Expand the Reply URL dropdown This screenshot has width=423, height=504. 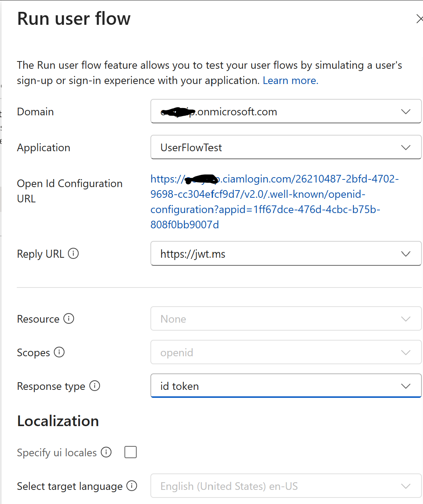(x=406, y=254)
